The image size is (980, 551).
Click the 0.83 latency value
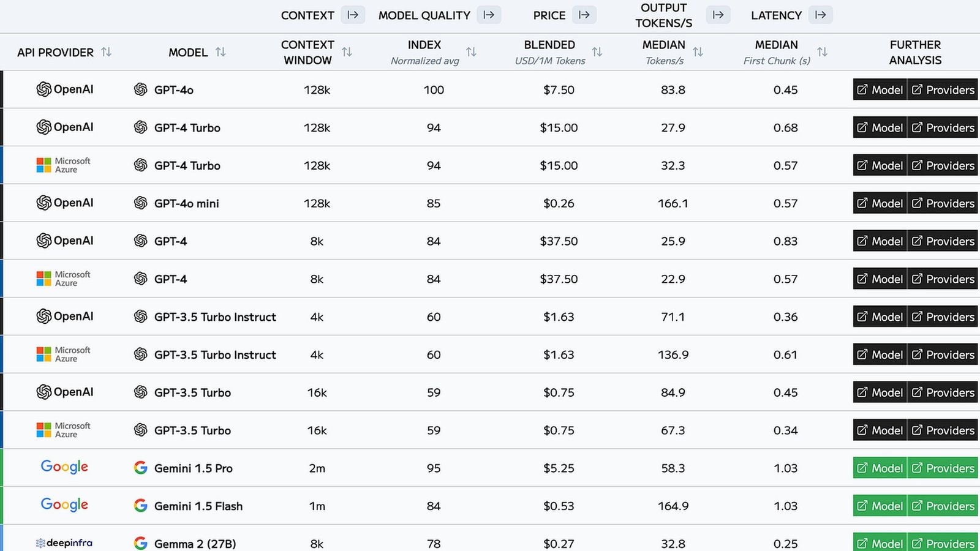pyautogui.click(x=786, y=241)
